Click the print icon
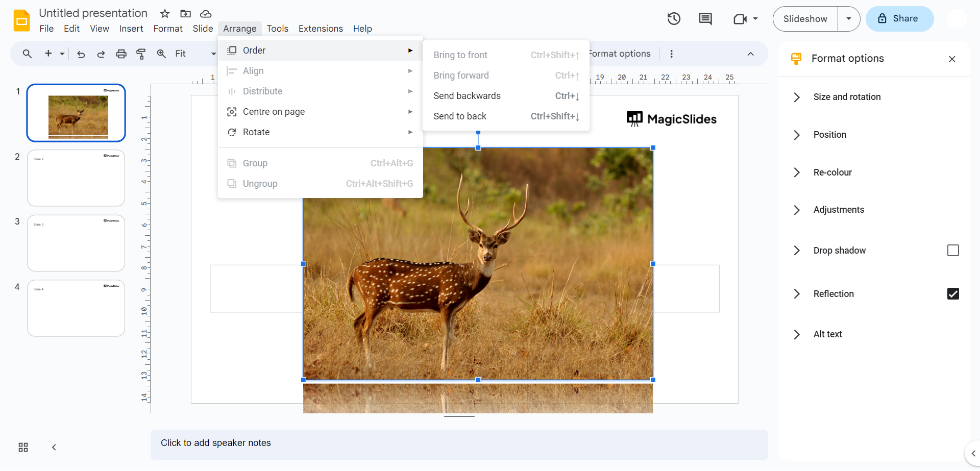The height and width of the screenshot is (471, 980). [121, 54]
